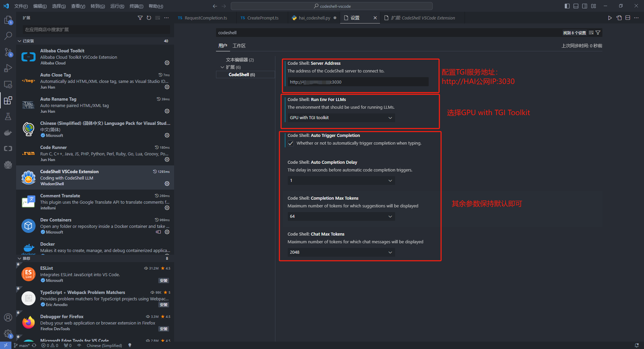
Task: Install TypeScript + Webpack Problem Matchers
Action: (164, 305)
